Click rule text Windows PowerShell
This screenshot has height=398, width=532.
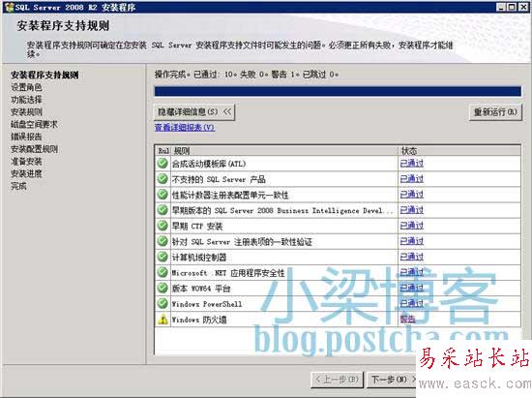click(x=207, y=304)
